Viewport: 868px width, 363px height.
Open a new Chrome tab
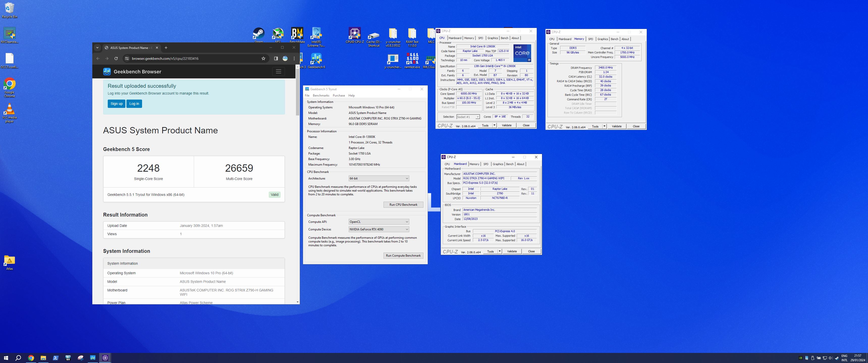tap(166, 47)
